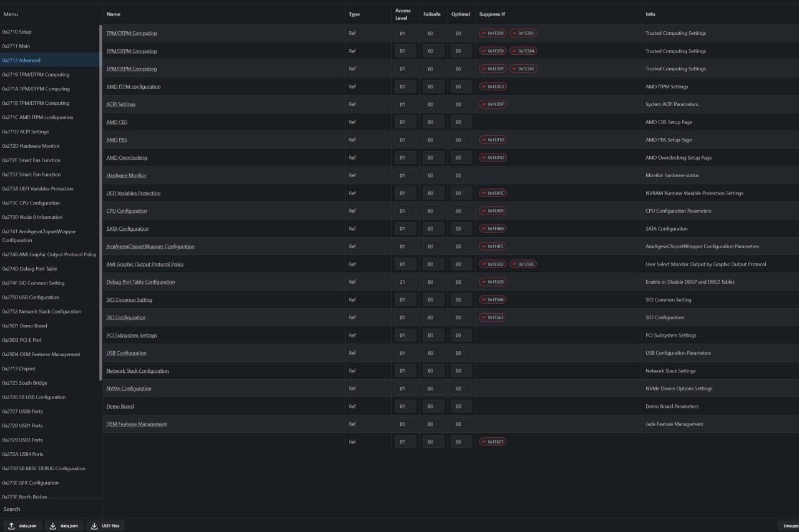
Task: Click the download data.json icon button
Action: click(64, 526)
